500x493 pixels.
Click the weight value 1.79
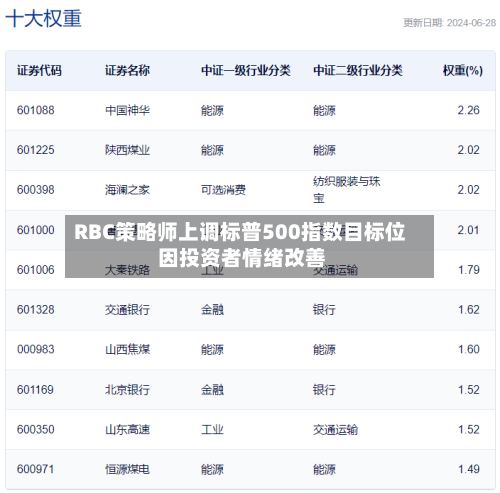pyautogui.click(x=469, y=270)
